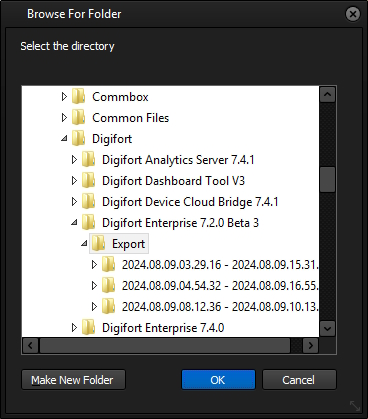Confirm selection with OK

(218, 380)
